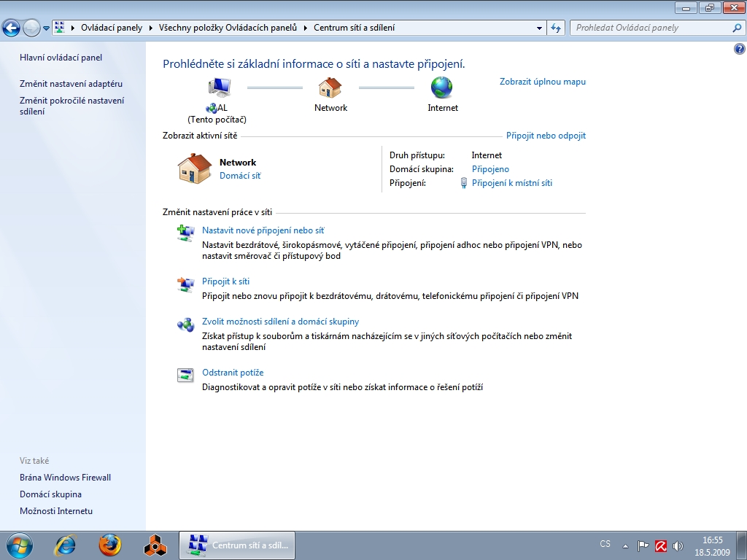Click the local area connection plug icon
The width and height of the screenshot is (747, 560).
coord(463,183)
